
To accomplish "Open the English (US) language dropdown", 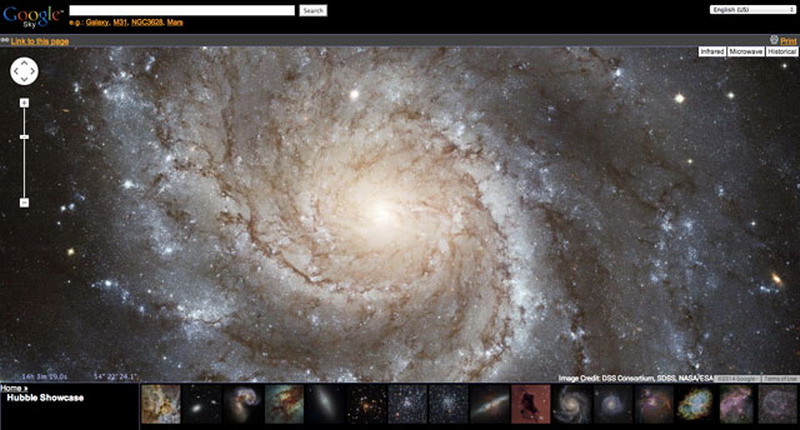I will (753, 10).
